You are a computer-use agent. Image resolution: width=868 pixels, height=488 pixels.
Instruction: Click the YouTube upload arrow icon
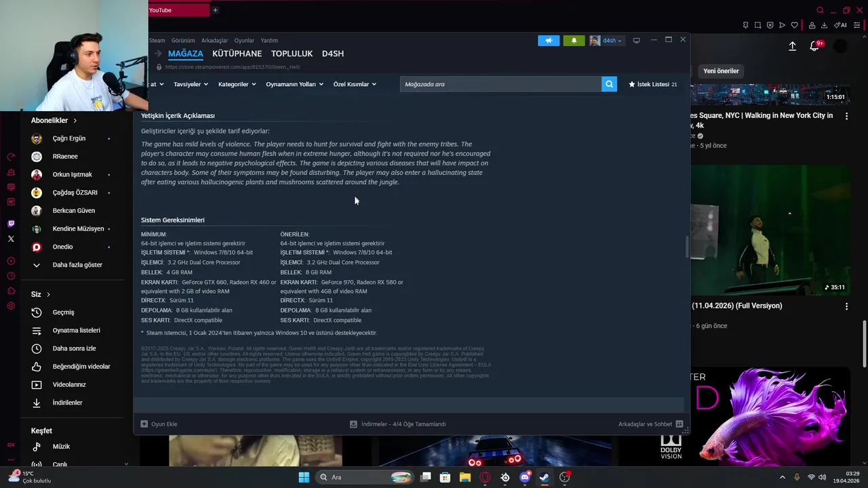click(792, 46)
